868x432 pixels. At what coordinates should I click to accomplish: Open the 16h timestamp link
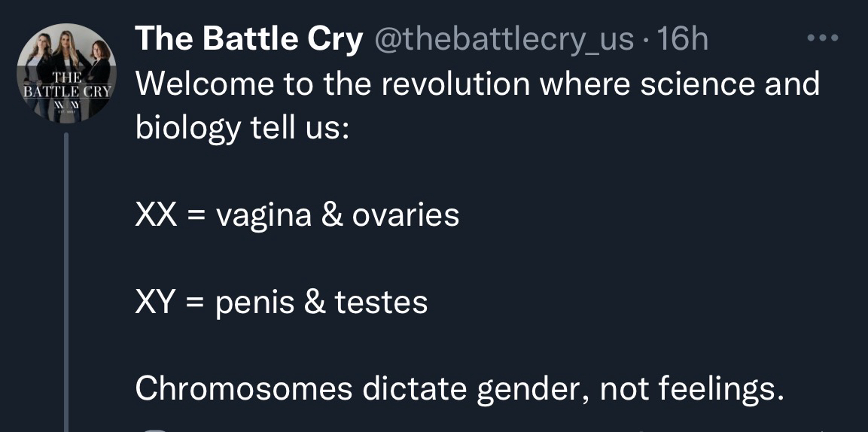[683, 39]
